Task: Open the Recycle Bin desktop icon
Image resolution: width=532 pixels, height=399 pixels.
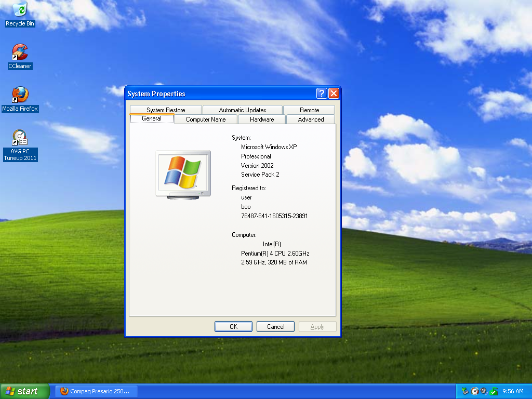Action: coord(20,14)
